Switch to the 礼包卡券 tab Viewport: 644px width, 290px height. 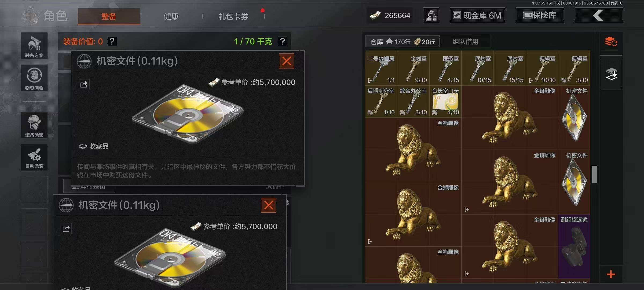click(x=233, y=16)
